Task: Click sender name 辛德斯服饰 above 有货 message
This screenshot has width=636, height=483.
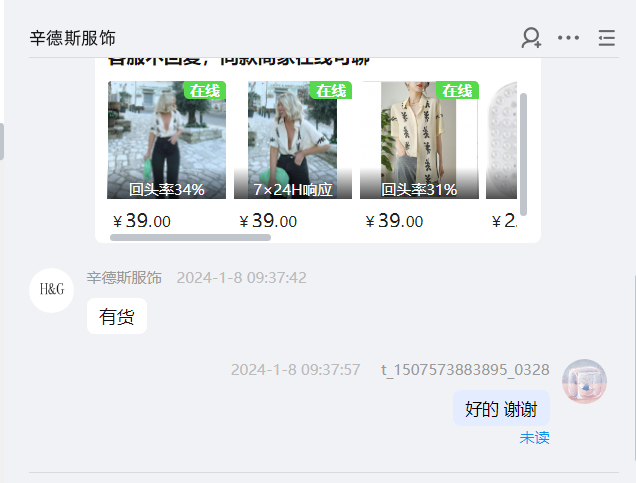Action: pos(124,278)
